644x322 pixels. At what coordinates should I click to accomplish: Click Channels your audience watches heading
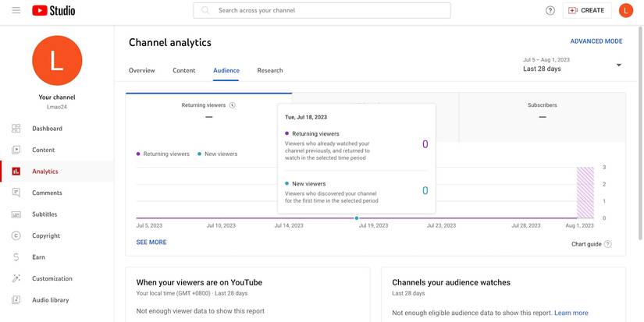click(x=451, y=282)
